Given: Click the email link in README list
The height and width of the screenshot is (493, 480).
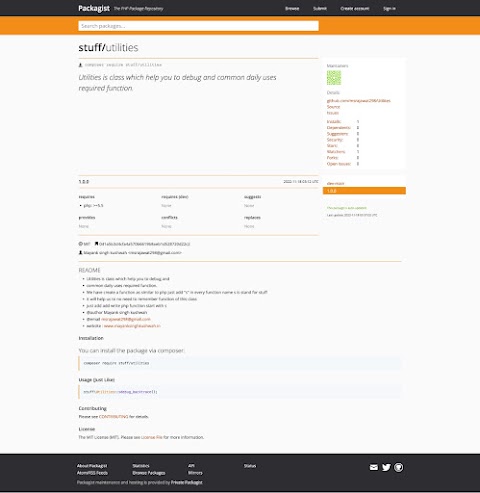Looking at the screenshot, I should 126,319.
